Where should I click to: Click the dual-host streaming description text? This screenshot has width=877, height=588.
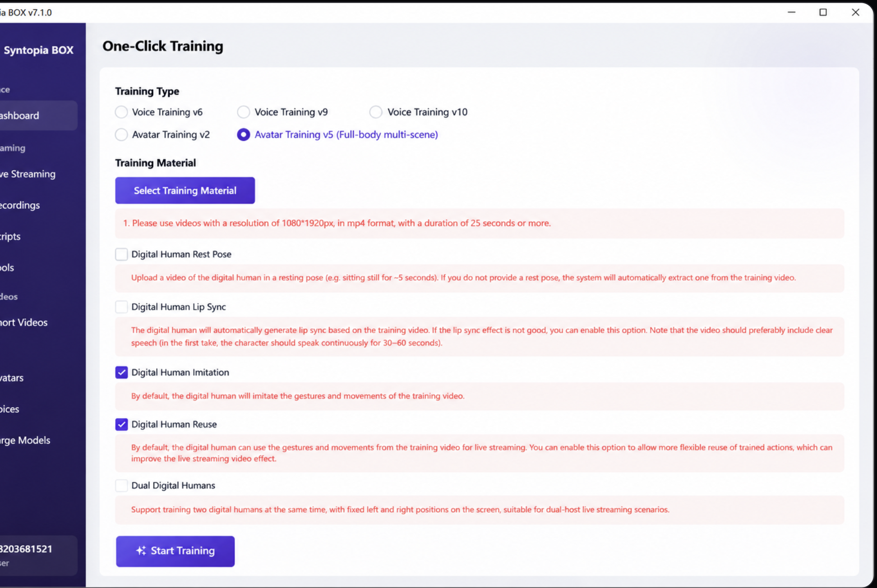(400, 510)
